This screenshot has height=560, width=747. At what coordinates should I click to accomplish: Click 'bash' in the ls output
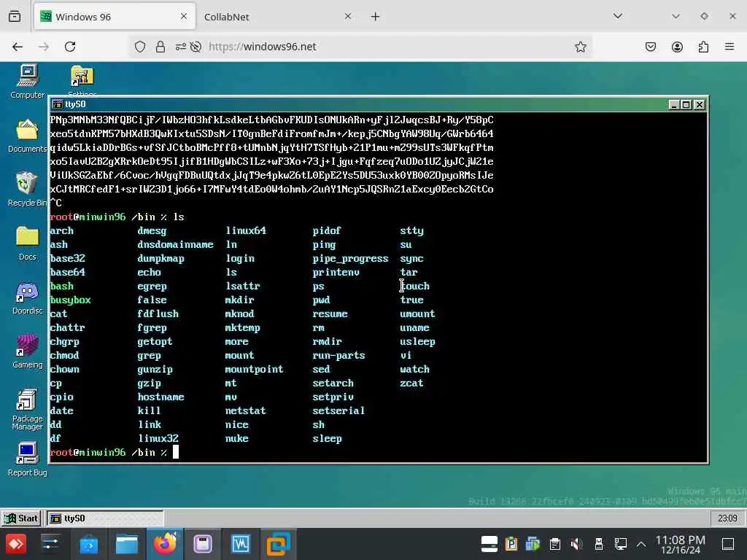point(62,286)
